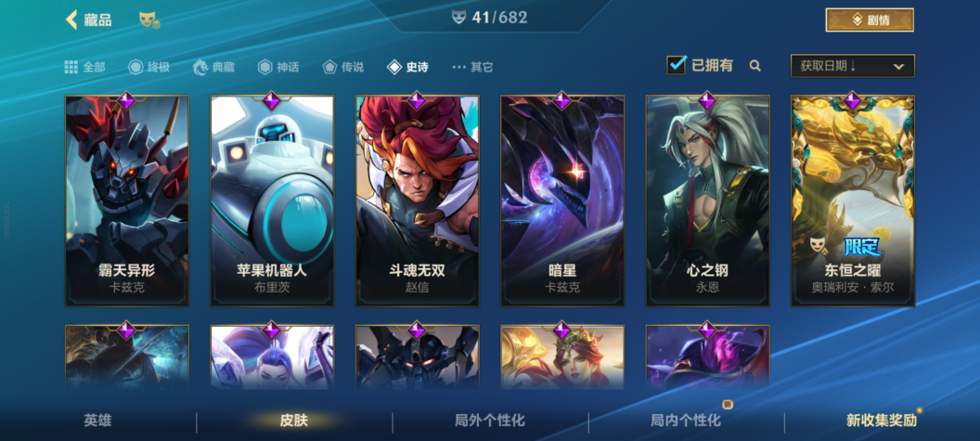Uncheck the 已拥有 checkbox

point(677,65)
